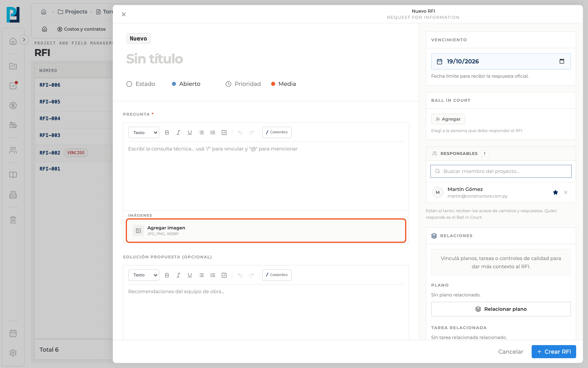The image size is (588, 368).
Task: Open the Texto style dropdown in Pregunta
Action: [144, 132]
